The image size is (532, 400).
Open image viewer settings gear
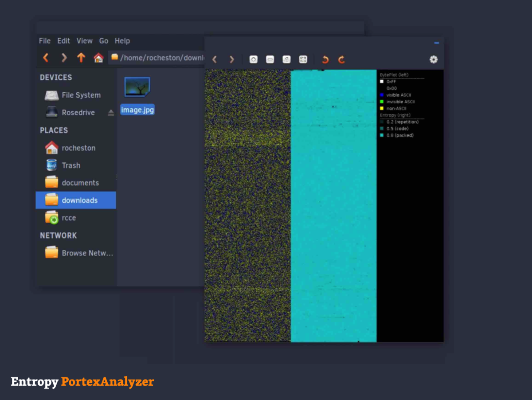(433, 59)
